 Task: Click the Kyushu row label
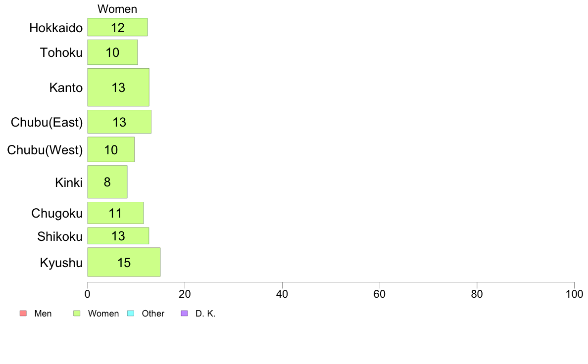pos(61,263)
